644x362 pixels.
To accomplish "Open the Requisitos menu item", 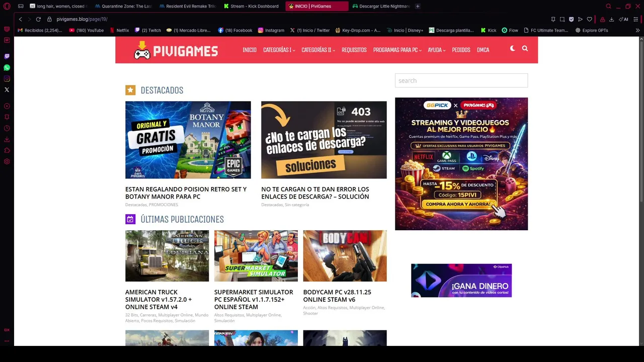I will [x=354, y=50].
